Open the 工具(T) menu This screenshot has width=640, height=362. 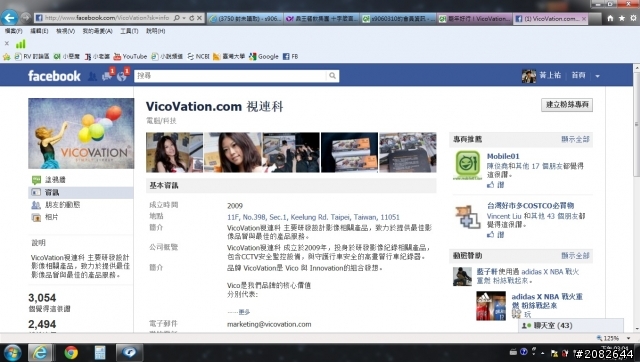tap(129, 31)
